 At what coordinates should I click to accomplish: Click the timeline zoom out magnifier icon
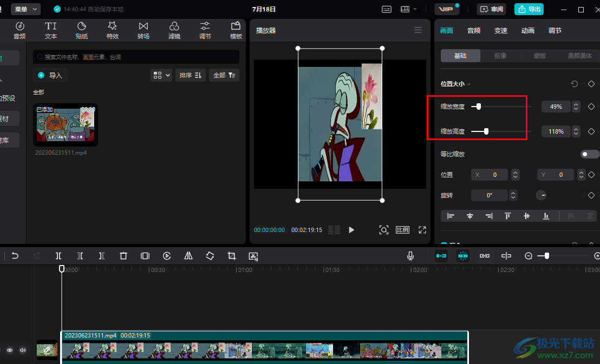[x=529, y=256]
